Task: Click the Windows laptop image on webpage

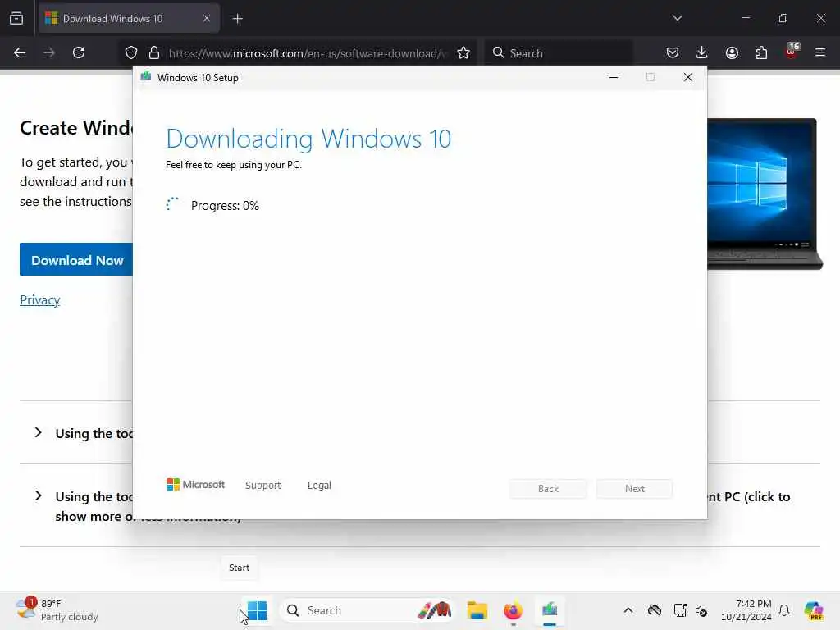Action: [x=765, y=194]
